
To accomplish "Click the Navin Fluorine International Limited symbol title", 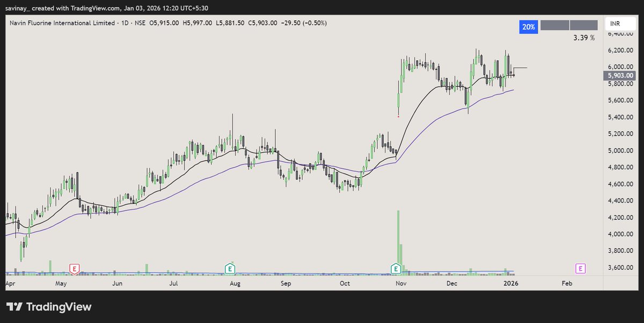I will [62, 23].
